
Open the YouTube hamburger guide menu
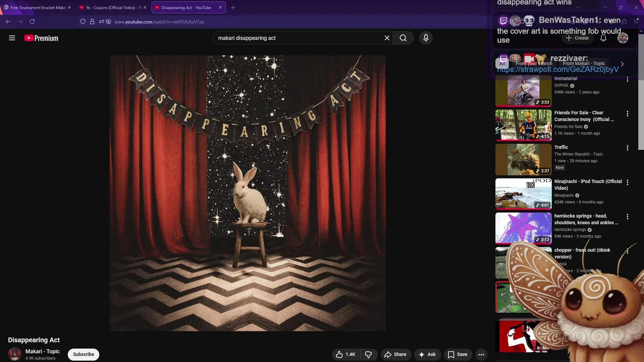[x=12, y=38]
